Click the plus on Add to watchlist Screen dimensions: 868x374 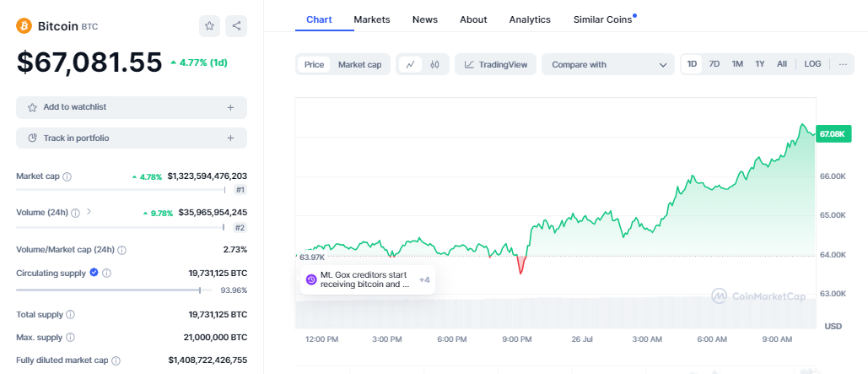[x=230, y=107]
